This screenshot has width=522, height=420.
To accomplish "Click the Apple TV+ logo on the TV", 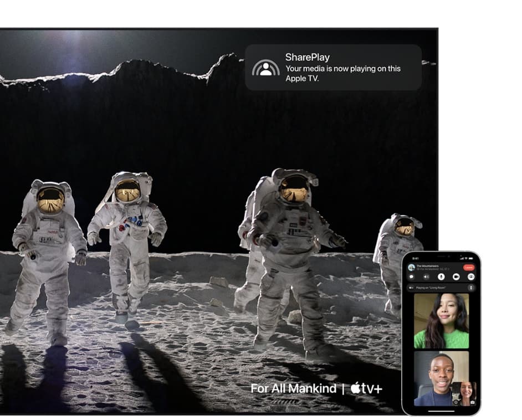I will [366, 388].
